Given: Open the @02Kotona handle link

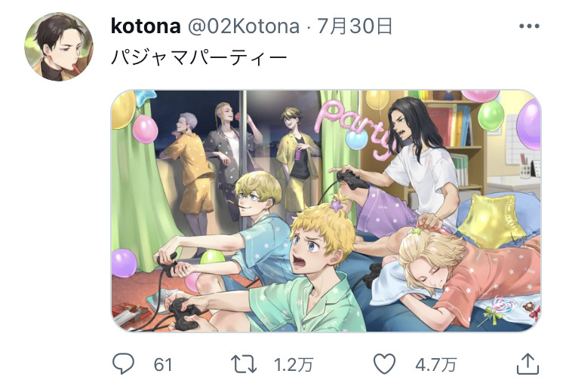Looking at the screenshot, I should pos(244,26).
